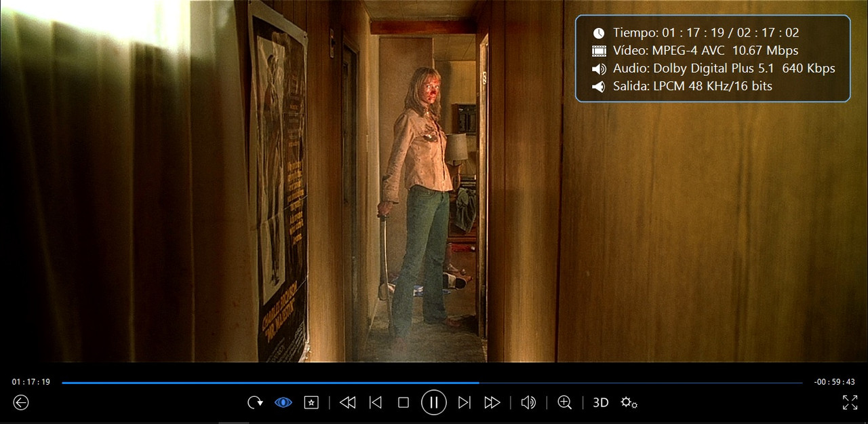Click the Vídeo MPEG-4 AVC info line

pyautogui.click(x=695, y=50)
